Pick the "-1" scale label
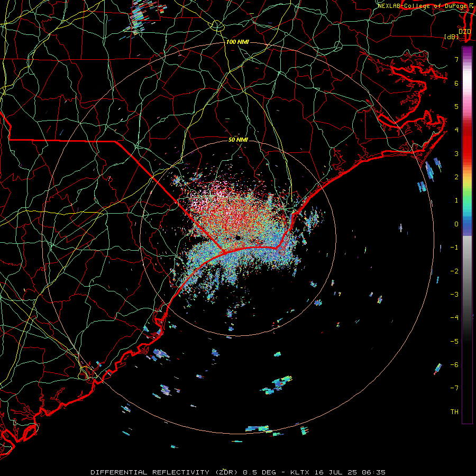Viewport: 476px width, 476px height. tap(454, 248)
